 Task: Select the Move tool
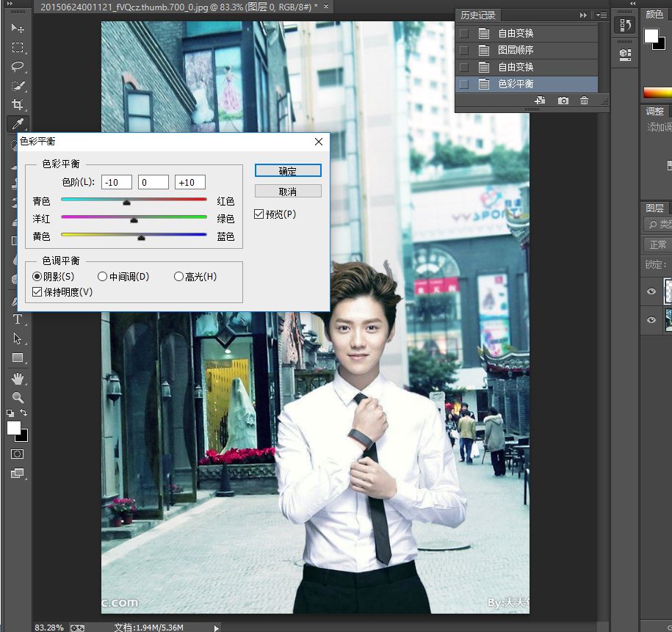click(18, 28)
